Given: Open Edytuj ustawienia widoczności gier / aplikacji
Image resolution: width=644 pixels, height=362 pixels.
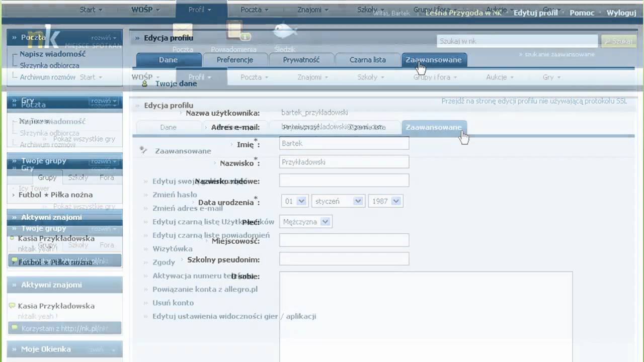Looking at the screenshot, I should 234,316.
